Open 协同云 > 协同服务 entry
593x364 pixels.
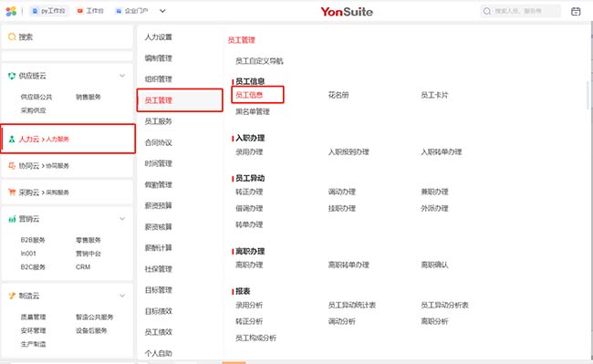[x=68, y=165]
